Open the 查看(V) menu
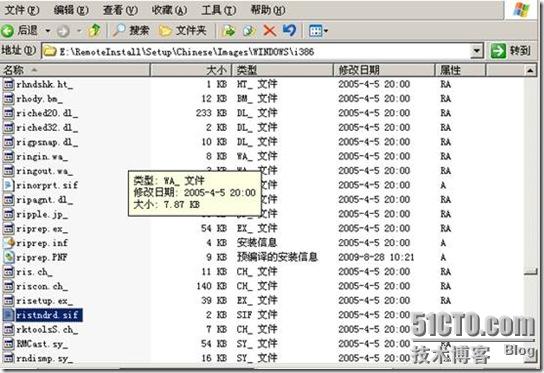Viewport: 544px width, 373px height. pyautogui.click(x=120, y=10)
